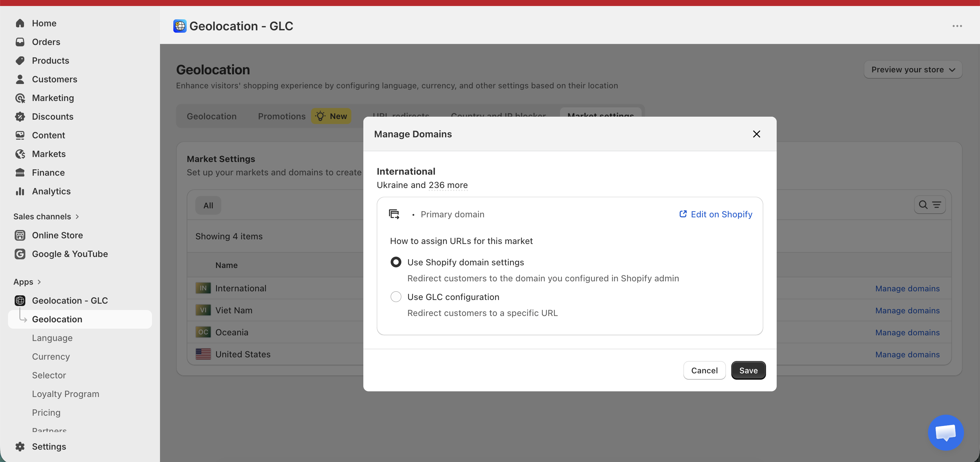This screenshot has height=462, width=980.
Task: Click the United States flag icon
Action: point(203,354)
